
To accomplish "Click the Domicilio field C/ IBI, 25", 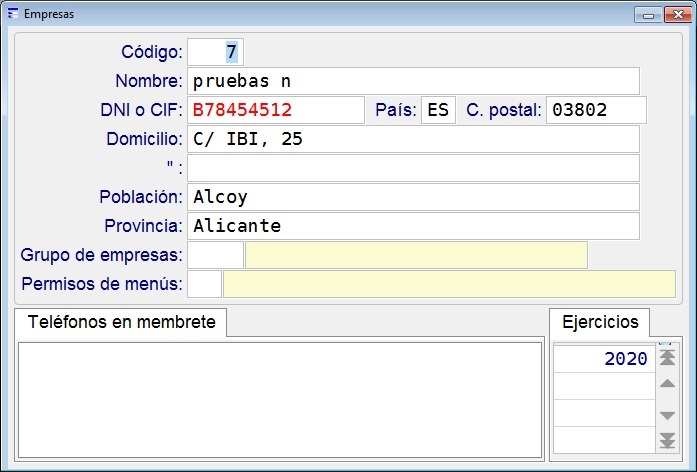I will pos(413,139).
